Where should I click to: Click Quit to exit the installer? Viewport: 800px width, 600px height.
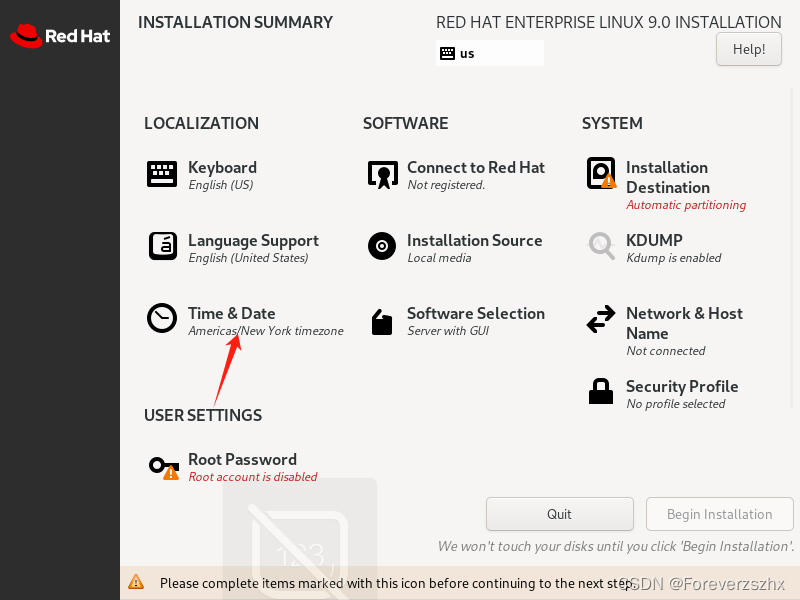click(559, 514)
